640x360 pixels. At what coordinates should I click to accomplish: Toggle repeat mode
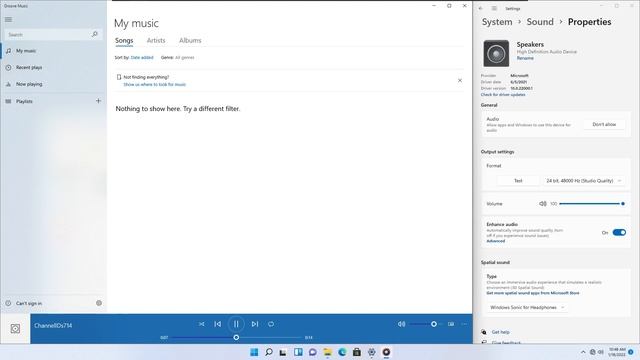pyautogui.click(x=271, y=324)
